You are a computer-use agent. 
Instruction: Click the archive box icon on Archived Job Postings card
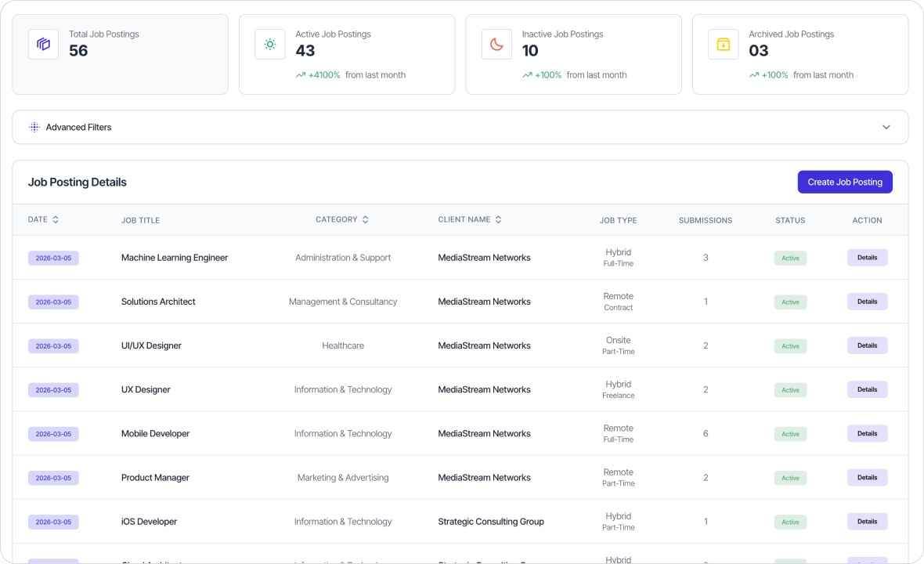point(723,44)
